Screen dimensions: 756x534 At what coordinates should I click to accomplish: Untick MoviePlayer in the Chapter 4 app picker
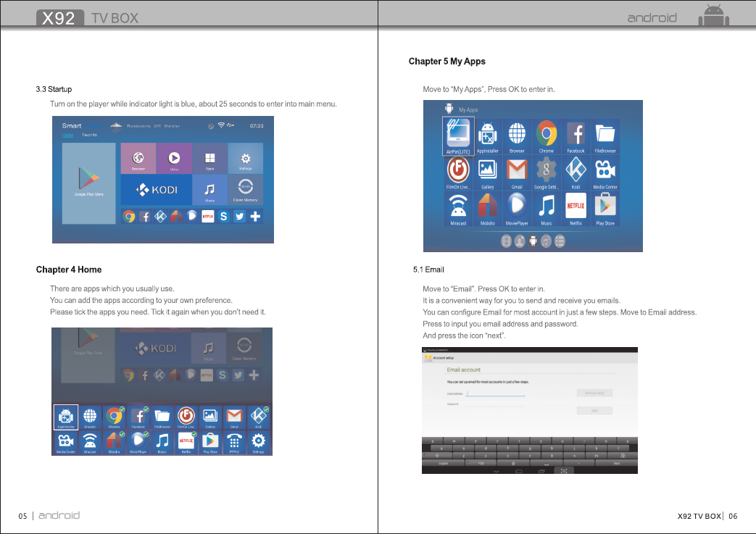coord(138,443)
